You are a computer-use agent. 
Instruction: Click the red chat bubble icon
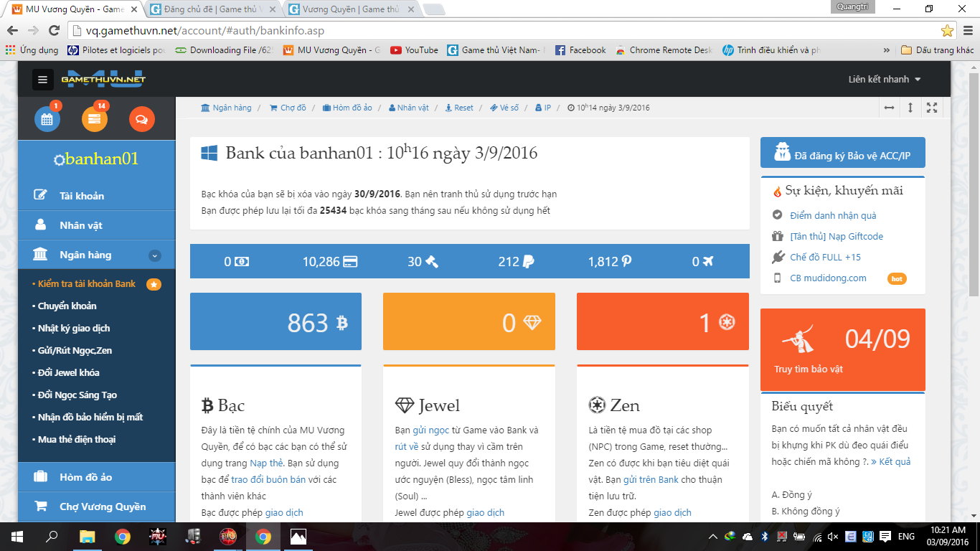pyautogui.click(x=142, y=119)
